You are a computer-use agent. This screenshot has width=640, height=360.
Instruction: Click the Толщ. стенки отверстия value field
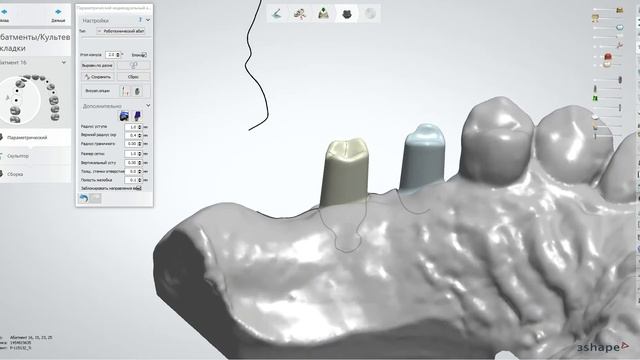pos(133,171)
